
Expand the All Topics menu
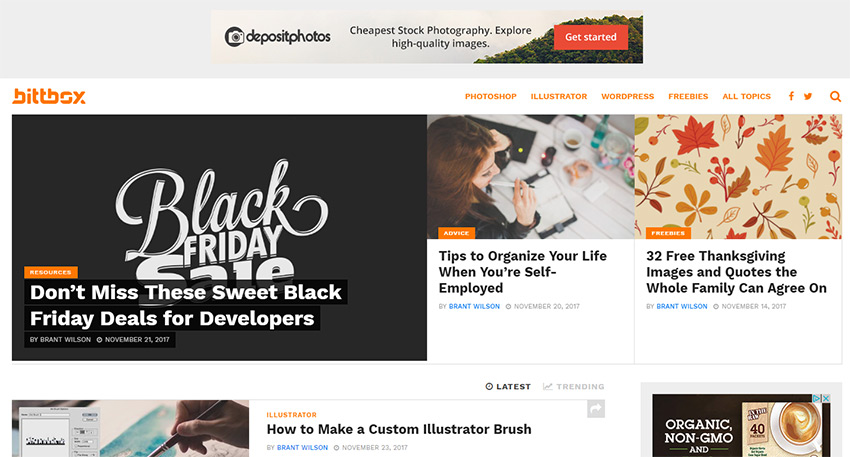[x=746, y=96]
